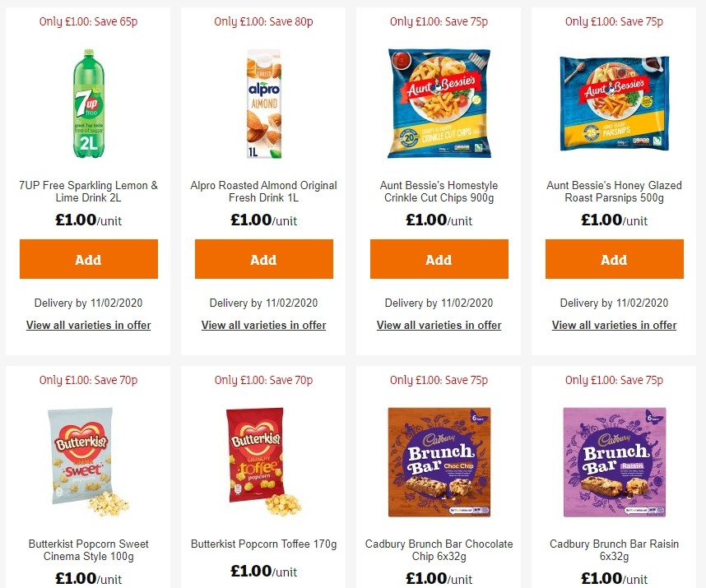The image size is (706, 588).
Task: Open the Butterkist Toffee popcorn image
Action: (263, 462)
